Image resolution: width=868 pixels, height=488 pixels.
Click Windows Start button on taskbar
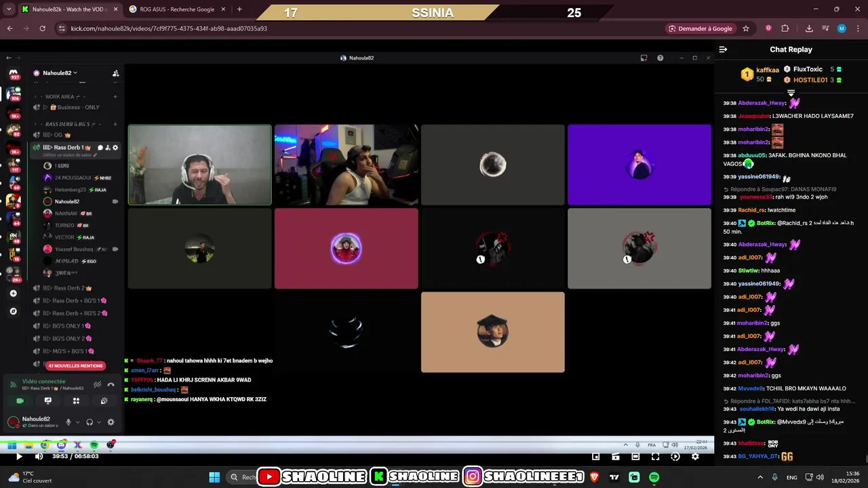(x=214, y=477)
